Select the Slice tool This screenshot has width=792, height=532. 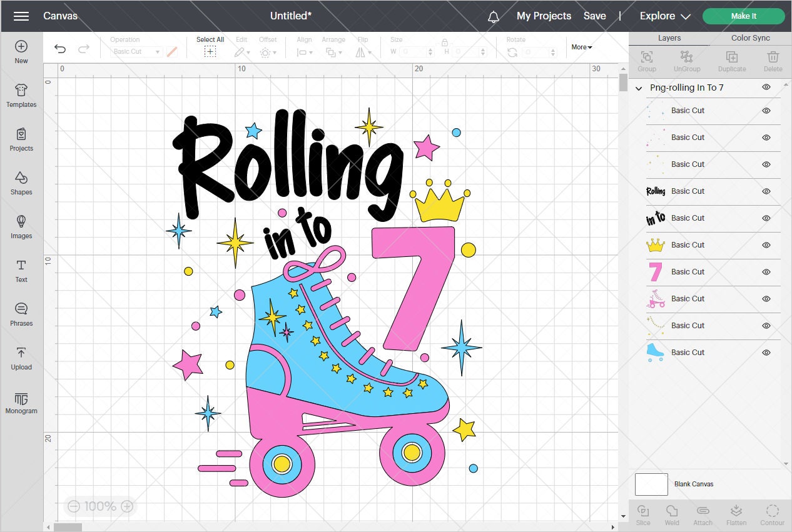click(x=643, y=514)
